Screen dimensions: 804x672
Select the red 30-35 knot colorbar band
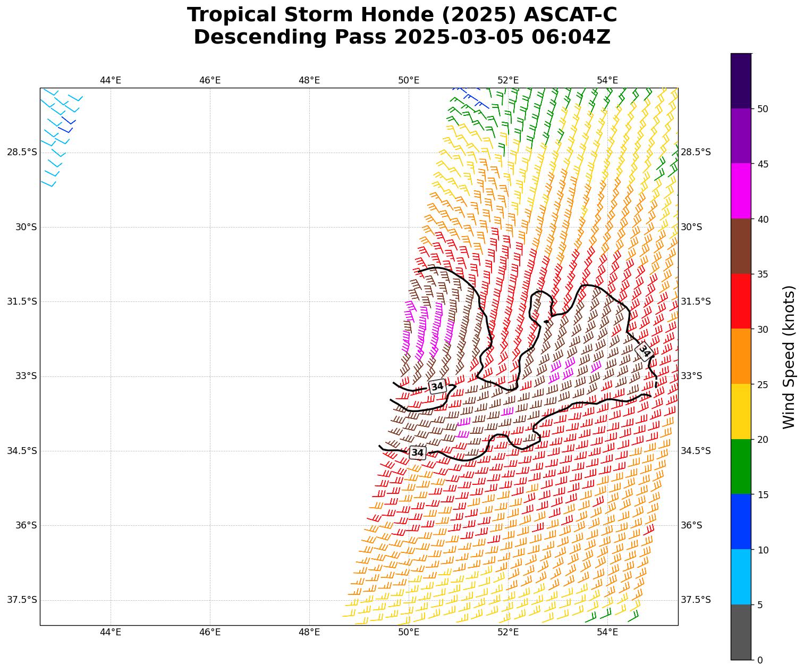point(741,301)
